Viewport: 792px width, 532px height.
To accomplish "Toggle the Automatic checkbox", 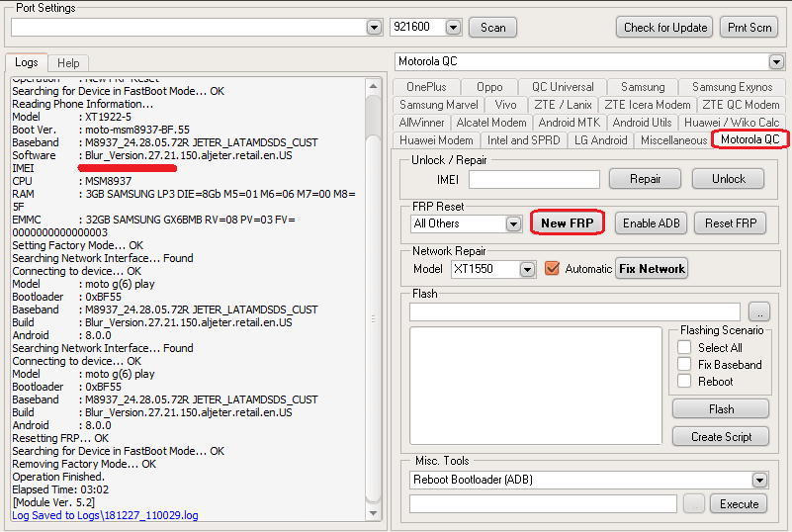I will pos(552,268).
